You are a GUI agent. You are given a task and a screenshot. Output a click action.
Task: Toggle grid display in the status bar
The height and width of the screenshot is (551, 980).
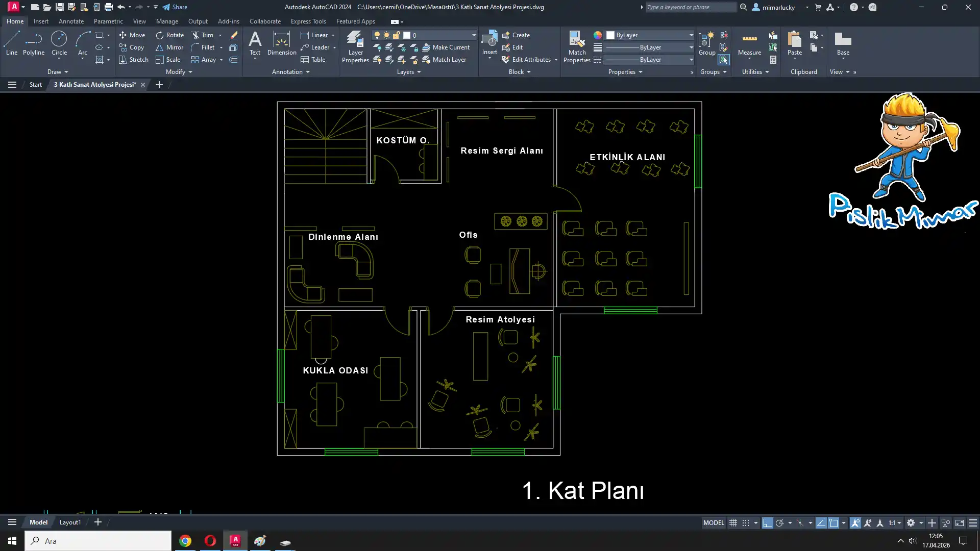coord(733,523)
